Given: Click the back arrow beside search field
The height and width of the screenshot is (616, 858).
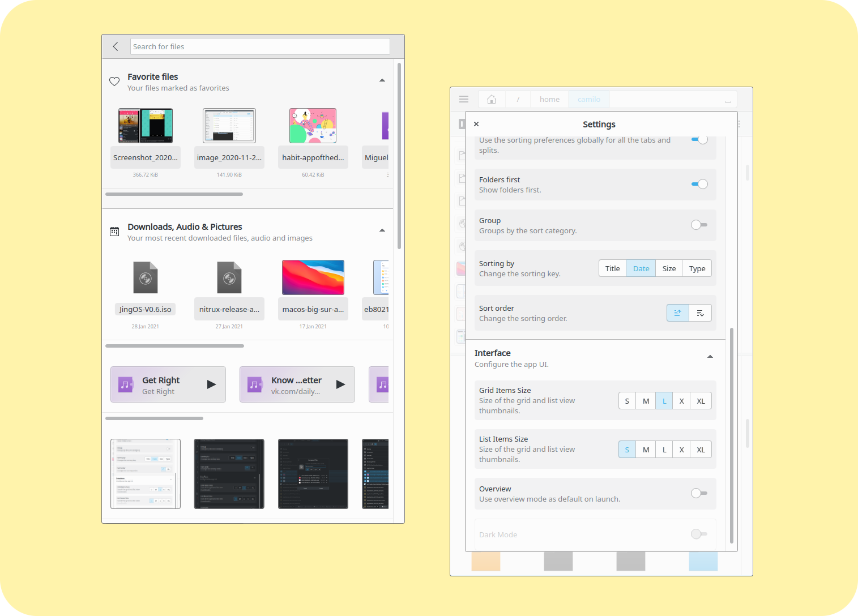Looking at the screenshot, I should click(116, 46).
